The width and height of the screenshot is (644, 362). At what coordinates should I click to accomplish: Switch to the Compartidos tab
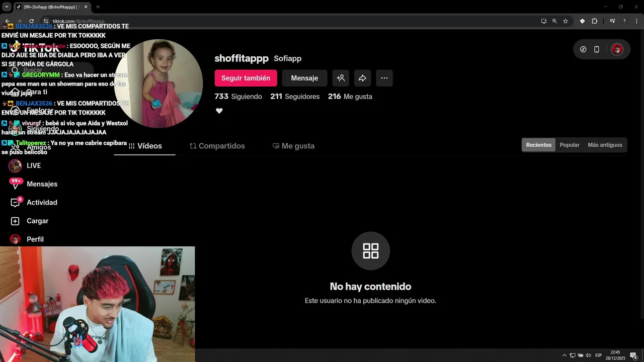217,146
